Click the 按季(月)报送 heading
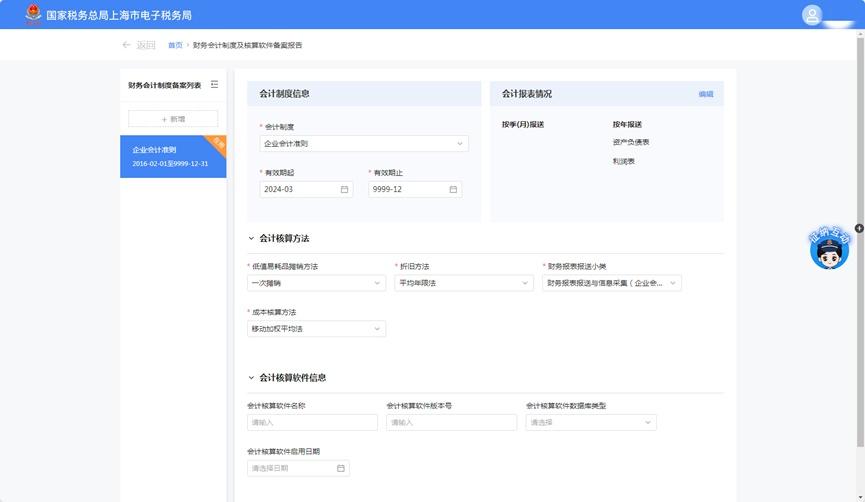The width and height of the screenshot is (865, 502). coord(523,125)
